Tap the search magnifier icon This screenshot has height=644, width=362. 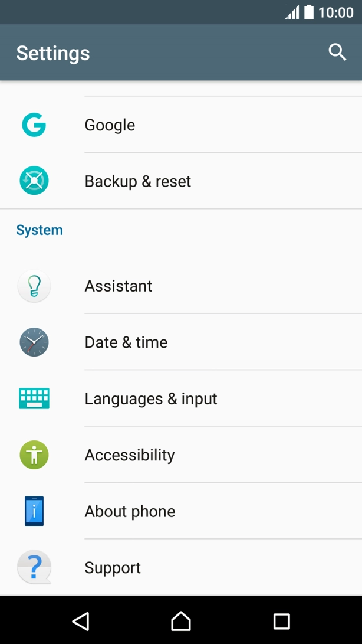click(x=337, y=52)
